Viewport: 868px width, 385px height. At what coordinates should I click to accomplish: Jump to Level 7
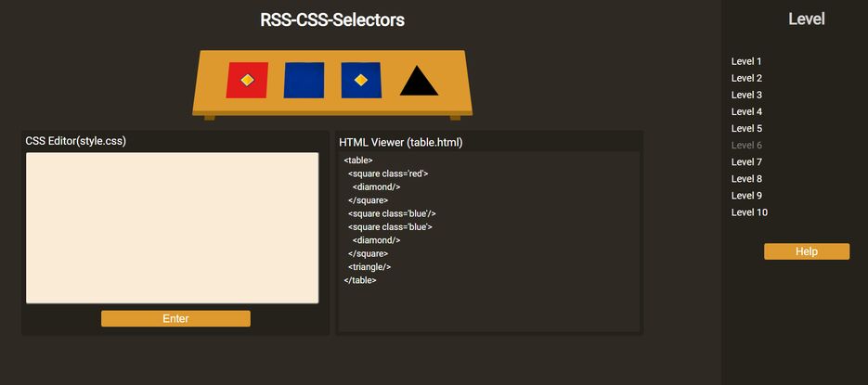coord(746,162)
